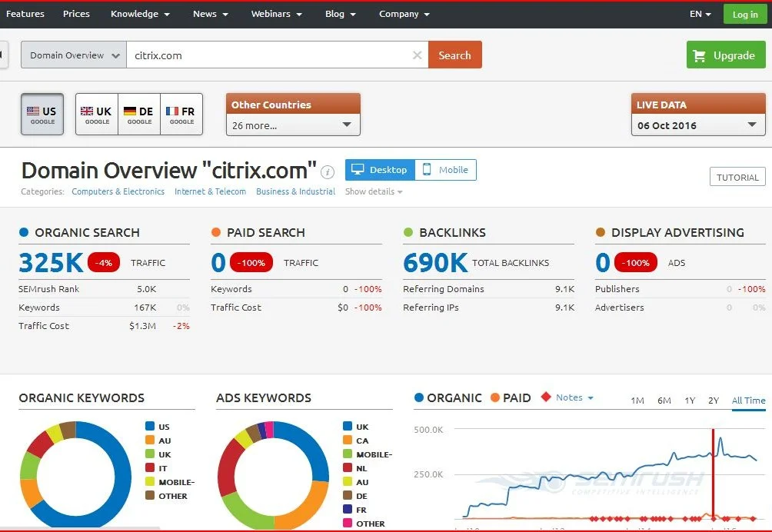The width and height of the screenshot is (772, 532).
Task: Open the Webinars menu
Action: point(276,14)
